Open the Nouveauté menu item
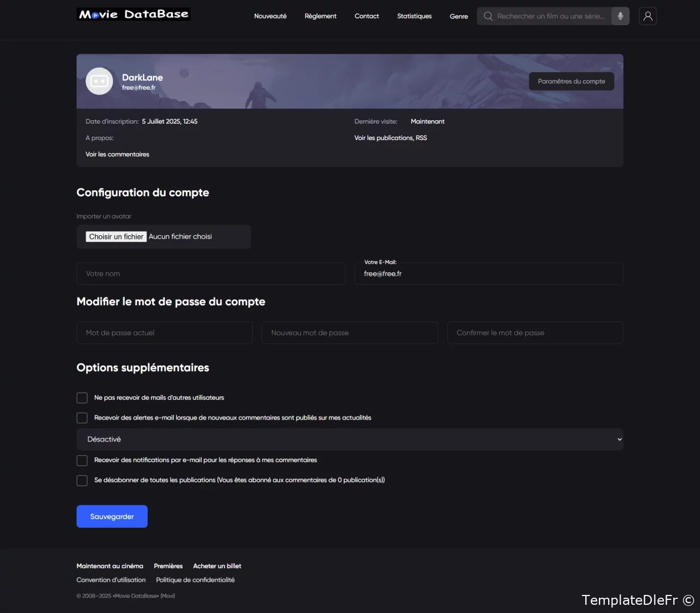 coord(270,16)
